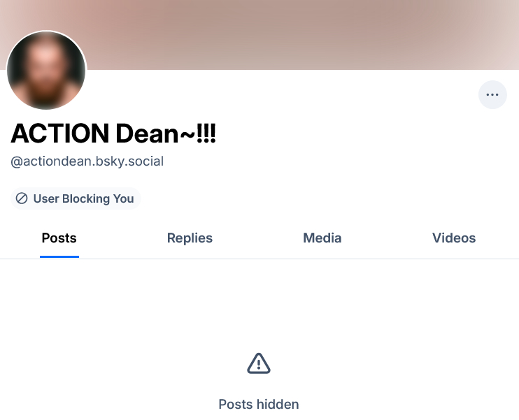The image size is (519, 420).
Task: Click the "Posts hidden" message text
Action: point(259,404)
